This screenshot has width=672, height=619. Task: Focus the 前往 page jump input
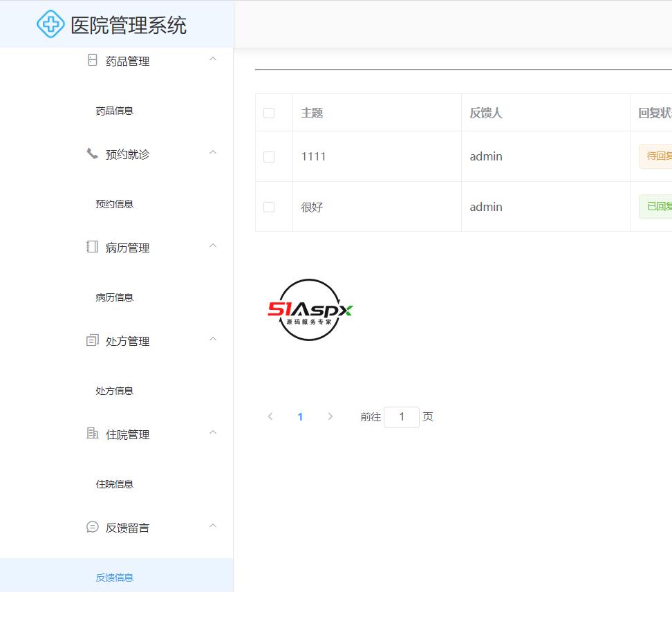click(402, 417)
